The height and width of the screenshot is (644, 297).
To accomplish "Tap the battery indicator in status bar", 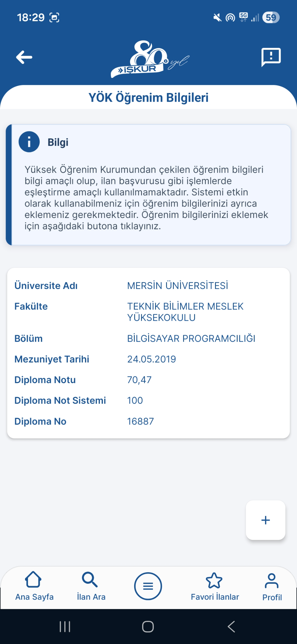I will (x=271, y=17).
